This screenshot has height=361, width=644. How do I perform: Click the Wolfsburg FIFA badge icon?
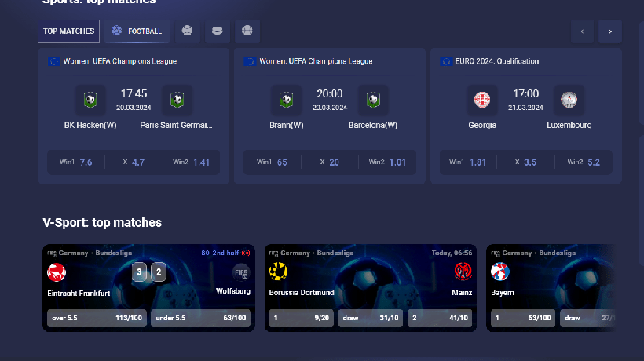(241, 272)
